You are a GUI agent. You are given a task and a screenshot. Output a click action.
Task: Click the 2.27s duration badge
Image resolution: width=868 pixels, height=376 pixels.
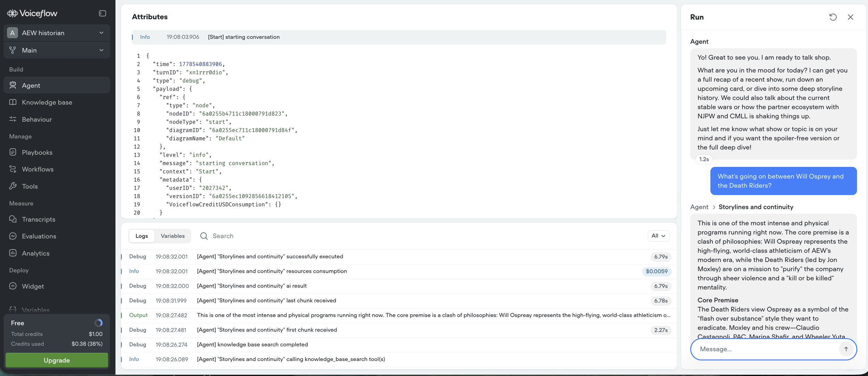click(661, 330)
